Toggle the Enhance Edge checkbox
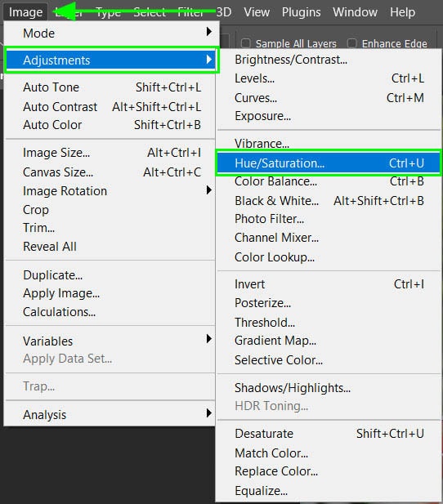This screenshot has height=504, width=443. click(x=352, y=43)
